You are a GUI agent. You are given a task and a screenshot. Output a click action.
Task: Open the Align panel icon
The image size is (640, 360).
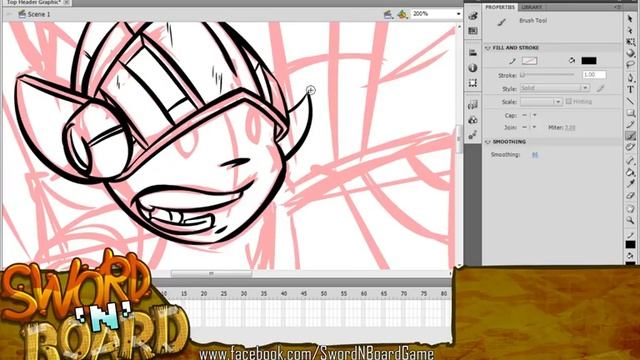click(x=473, y=53)
